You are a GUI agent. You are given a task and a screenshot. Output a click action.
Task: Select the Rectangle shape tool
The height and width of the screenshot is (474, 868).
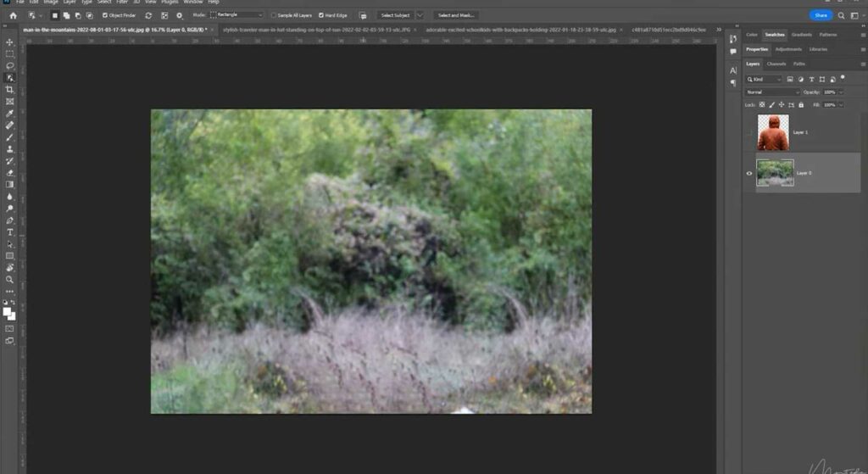point(9,256)
